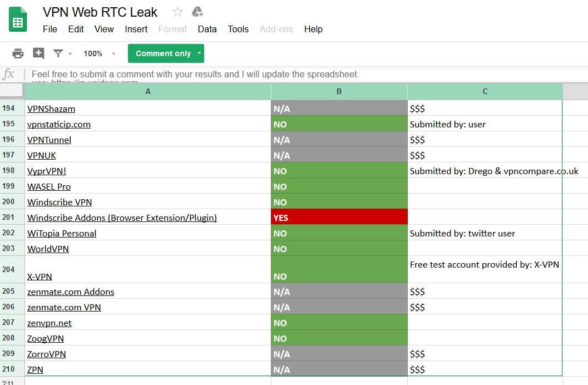Click the insert comment icon
The image size is (588, 385).
[38, 53]
